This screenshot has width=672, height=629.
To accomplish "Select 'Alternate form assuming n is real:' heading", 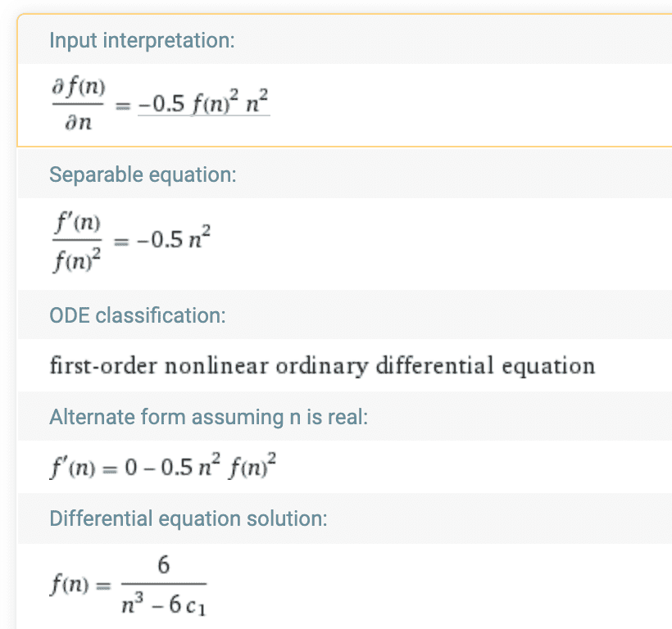I will tap(209, 417).
